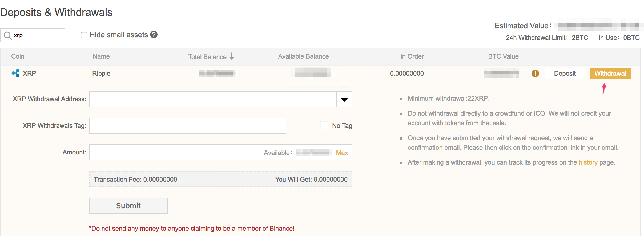
Task: Click the Hide small assets label
Action: click(119, 35)
